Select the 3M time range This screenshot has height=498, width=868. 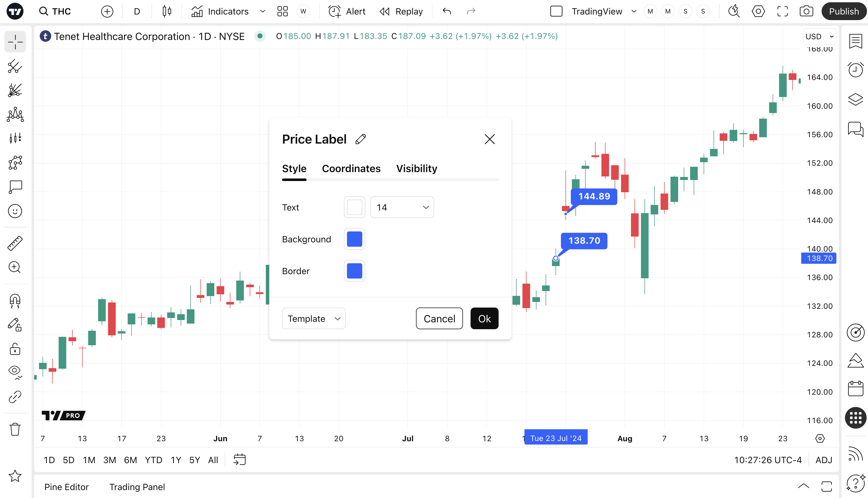[x=110, y=460]
